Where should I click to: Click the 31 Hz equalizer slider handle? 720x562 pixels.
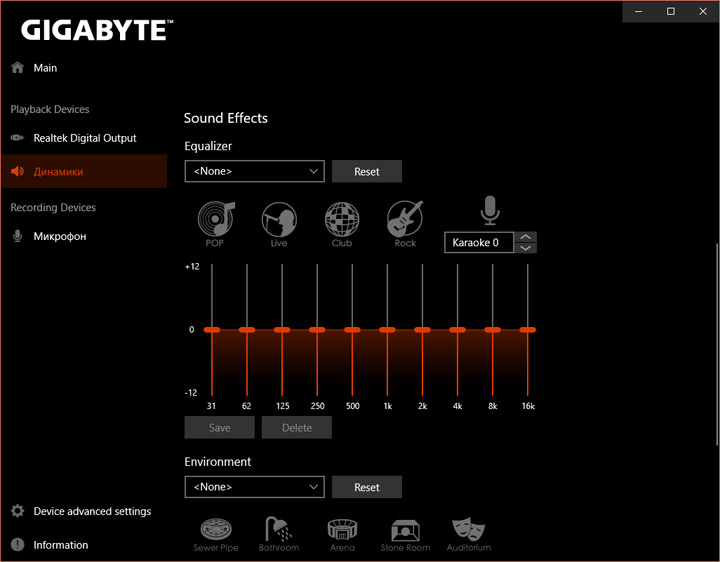pos(212,330)
